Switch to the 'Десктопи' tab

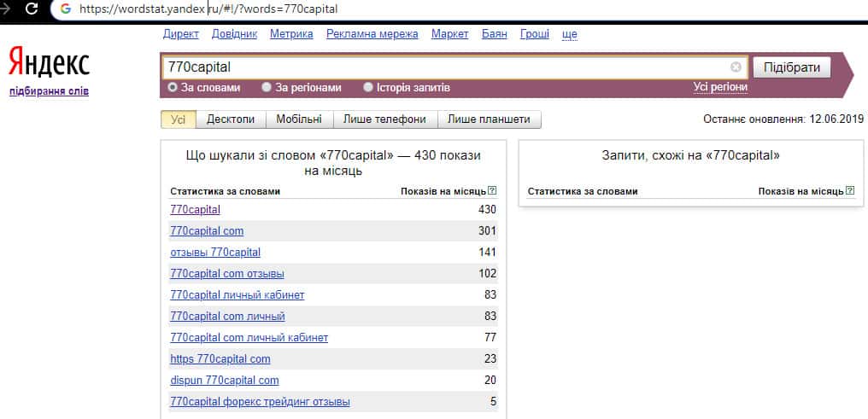231,119
